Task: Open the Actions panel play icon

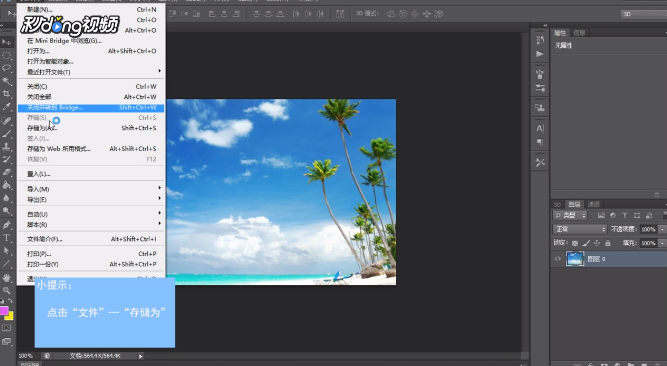Action: pos(540,54)
